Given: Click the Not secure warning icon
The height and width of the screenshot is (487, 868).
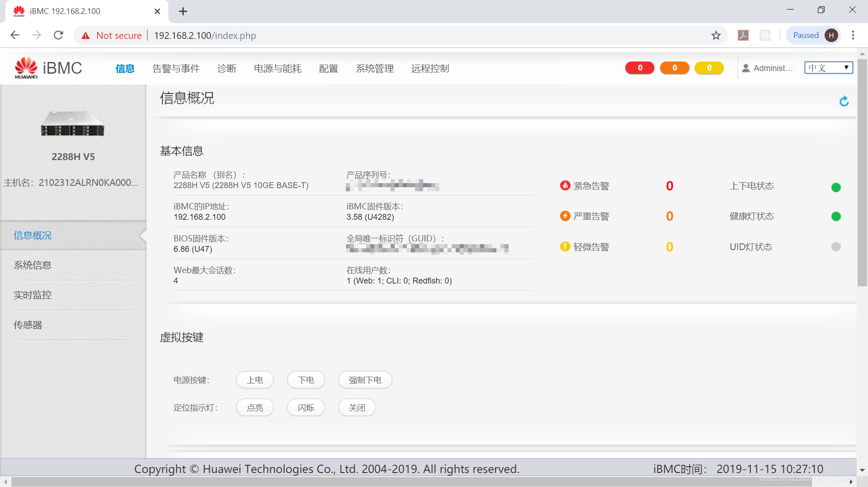Looking at the screenshot, I should point(85,36).
